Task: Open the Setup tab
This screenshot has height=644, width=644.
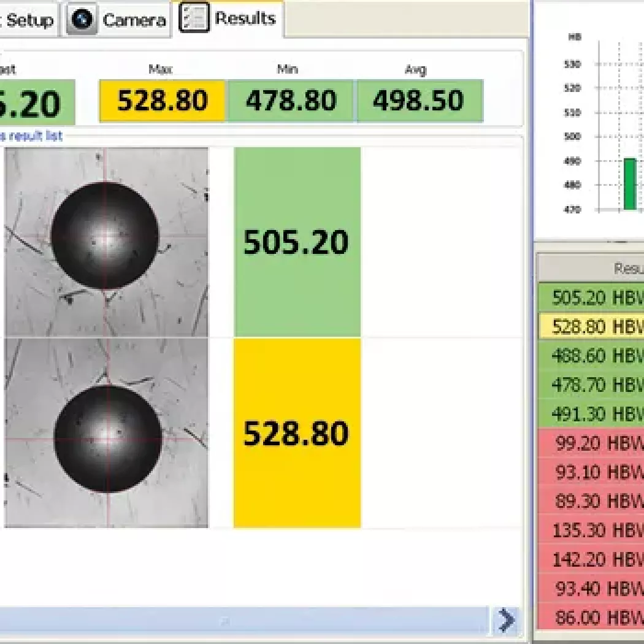Action: [x=28, y=20]
